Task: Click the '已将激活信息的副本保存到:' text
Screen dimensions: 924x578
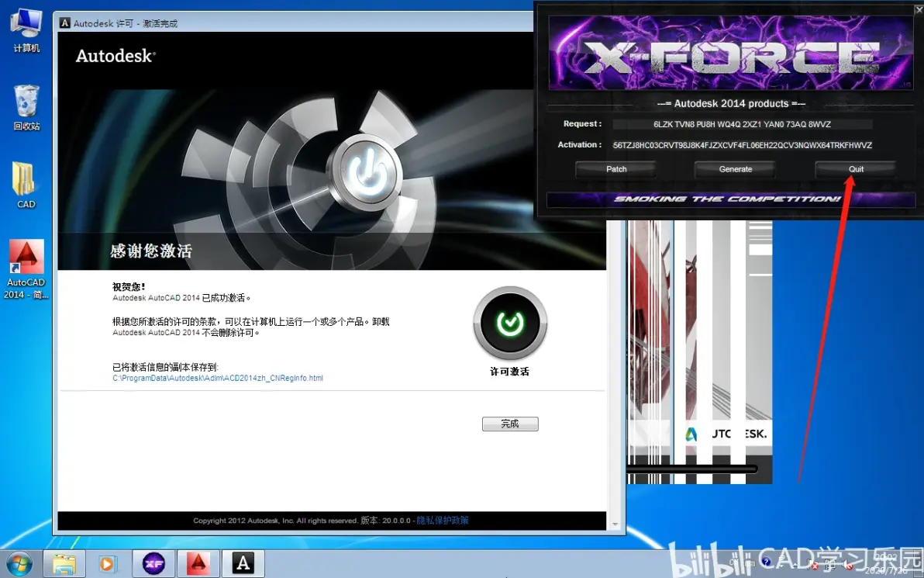Action: point(165,367)
